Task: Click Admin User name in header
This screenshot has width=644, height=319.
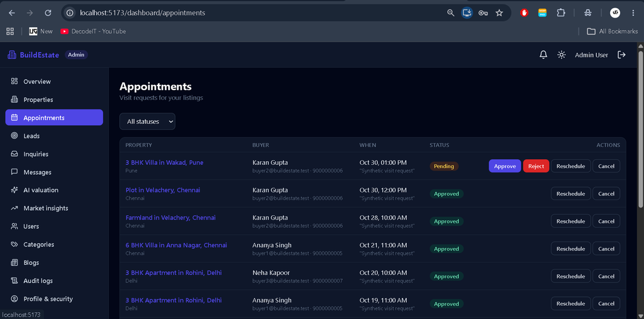Action: 591,55
